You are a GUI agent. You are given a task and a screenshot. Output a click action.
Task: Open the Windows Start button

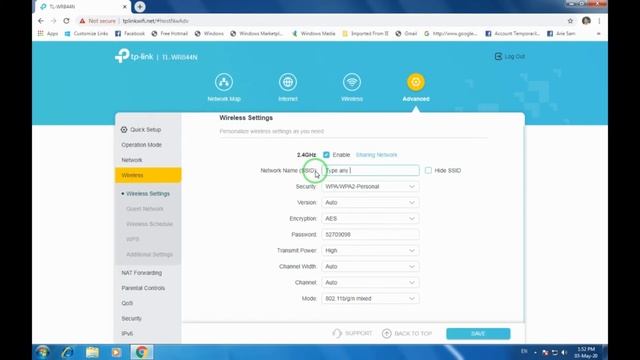pos(42,352)
